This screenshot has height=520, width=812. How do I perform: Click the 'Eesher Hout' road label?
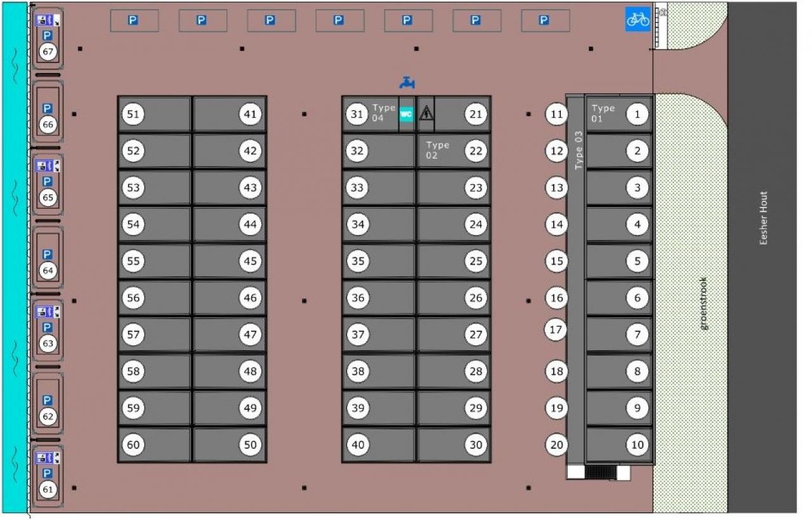(x=764, y=218)
